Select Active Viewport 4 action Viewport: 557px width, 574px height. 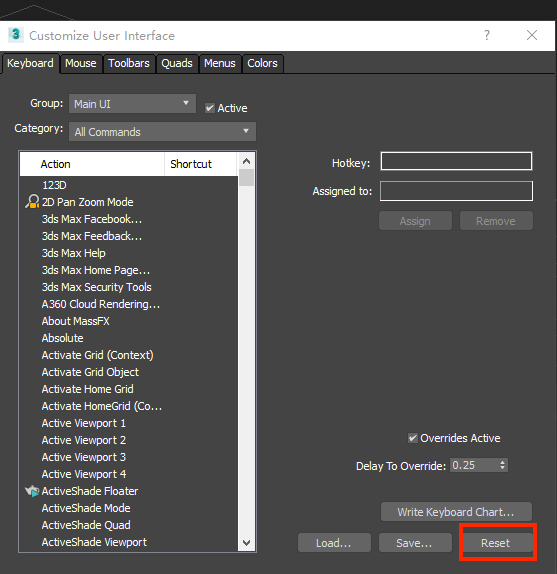click(x=84, y=474)
